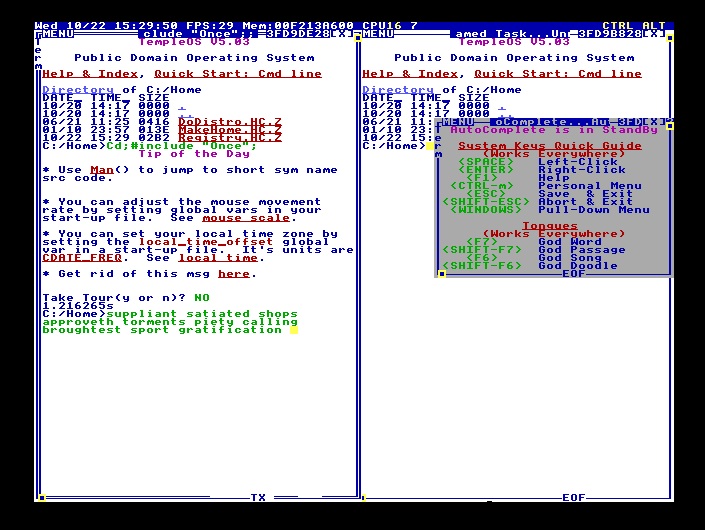Screen dimensions: 705x530
Task: Click the FPS:29 indicator in top bar
Action: (x=210, y=26)
